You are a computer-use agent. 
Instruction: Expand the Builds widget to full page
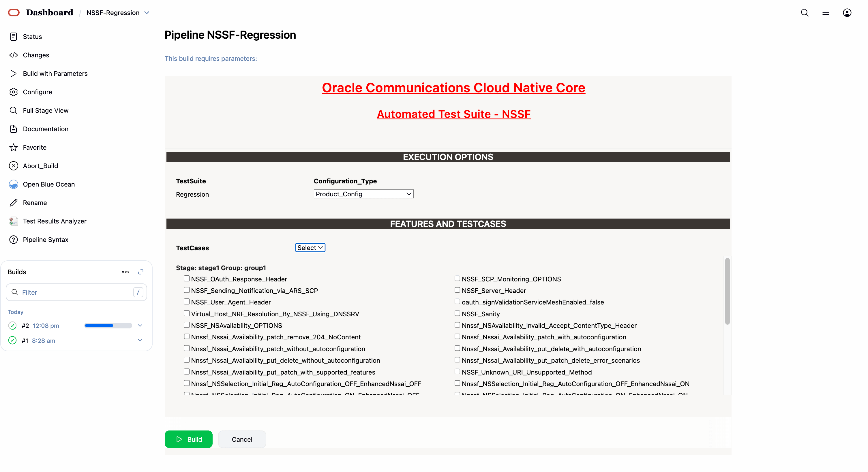coord(141,272)
